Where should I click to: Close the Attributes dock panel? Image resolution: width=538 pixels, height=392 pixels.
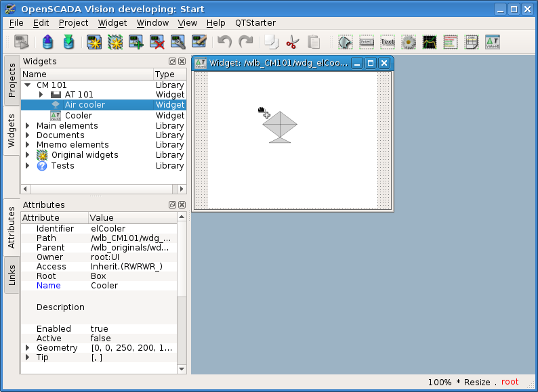click(x=182, y=205)
